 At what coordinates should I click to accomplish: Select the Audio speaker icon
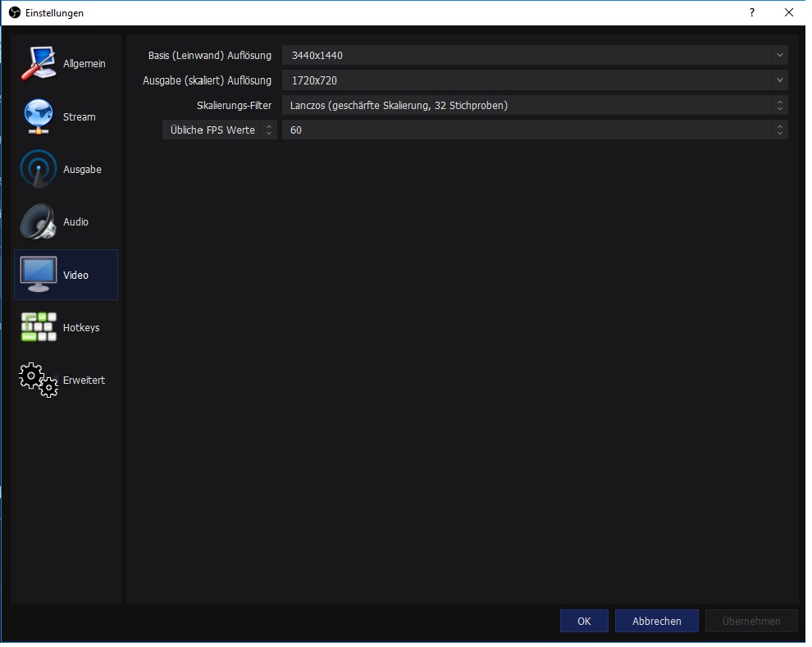[39, 222]
